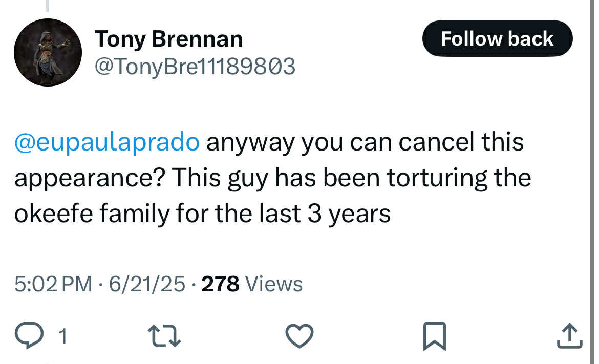Open the share tweet options
The height and width of the screenshot is (364, 599).
coord(570,336)
